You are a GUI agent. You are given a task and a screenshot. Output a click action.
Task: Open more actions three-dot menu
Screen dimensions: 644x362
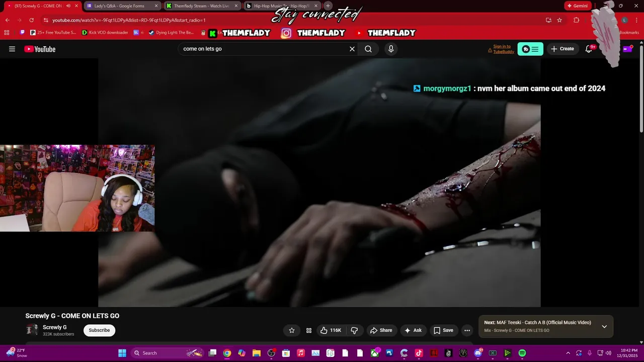pyautogui.click(x=467, y=330)
